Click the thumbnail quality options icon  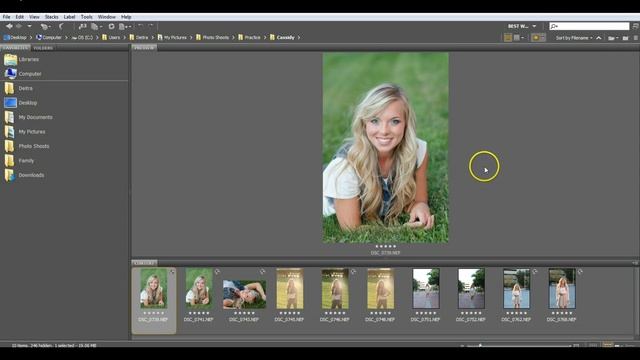[x=518, y=38]
